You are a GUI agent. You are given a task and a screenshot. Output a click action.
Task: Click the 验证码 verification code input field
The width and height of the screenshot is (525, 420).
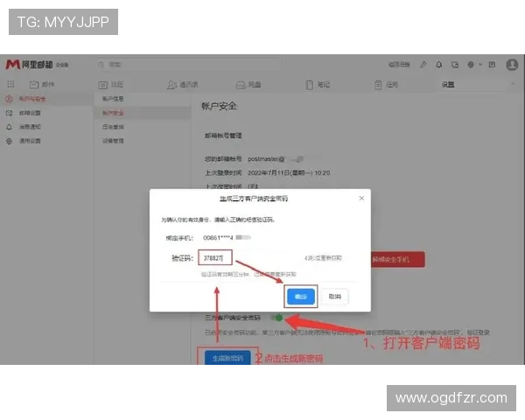(x=215, y=258)
